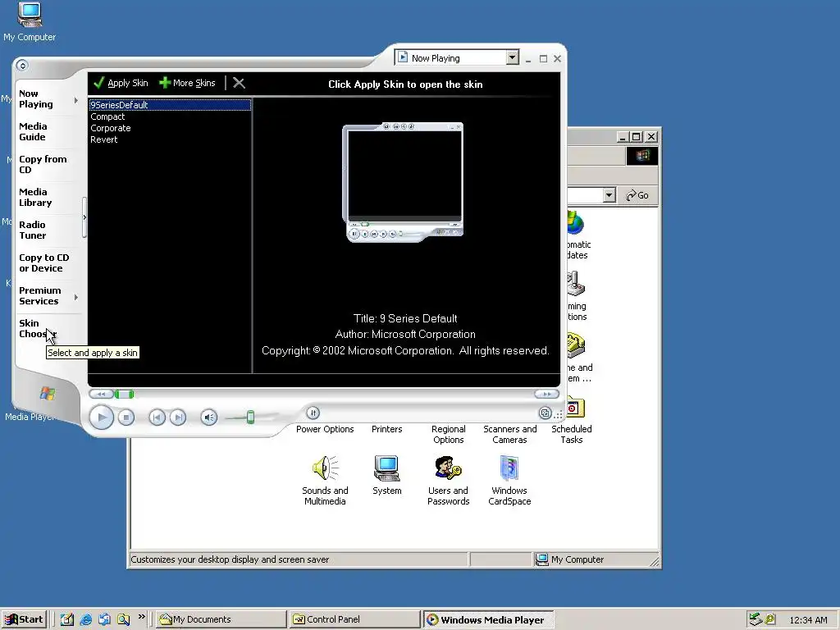The image size is (840, 630).
Task: Open Users and Passwords icon
Action: [449, 481]
